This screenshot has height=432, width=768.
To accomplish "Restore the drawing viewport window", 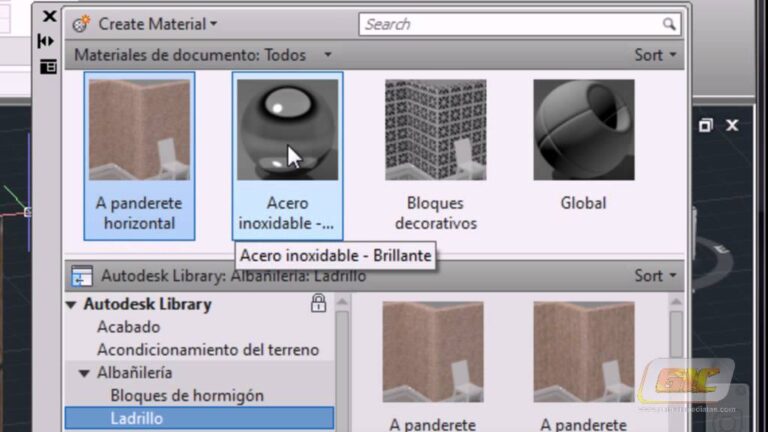I will tap(705, 125).
